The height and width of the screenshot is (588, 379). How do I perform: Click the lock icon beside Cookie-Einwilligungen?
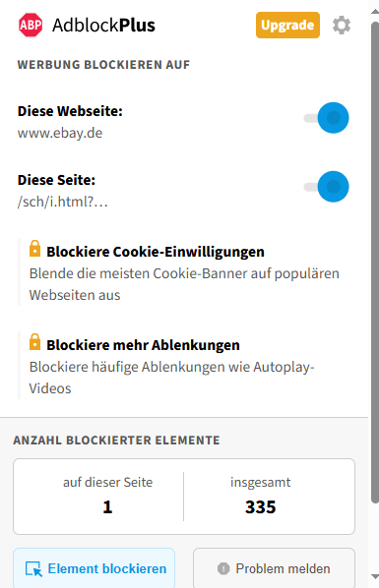click(x=34, y=249)
